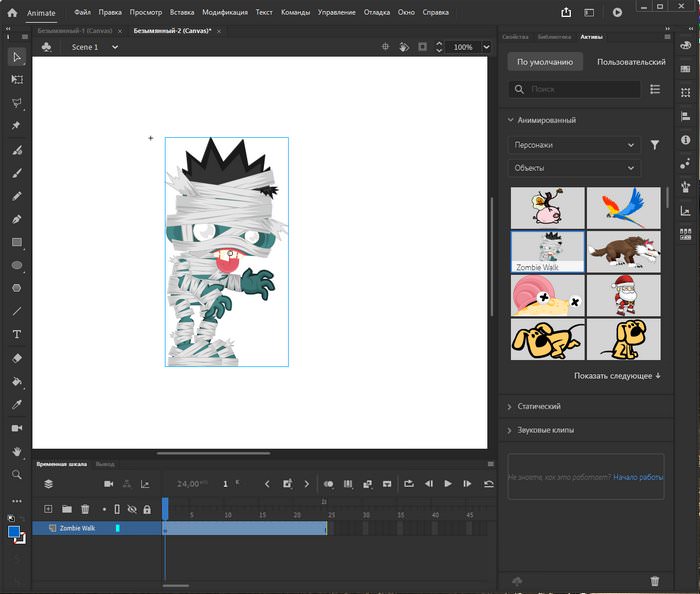Choose the Hand tool
Screen dimensions: 700x594
tap(17, 451)
